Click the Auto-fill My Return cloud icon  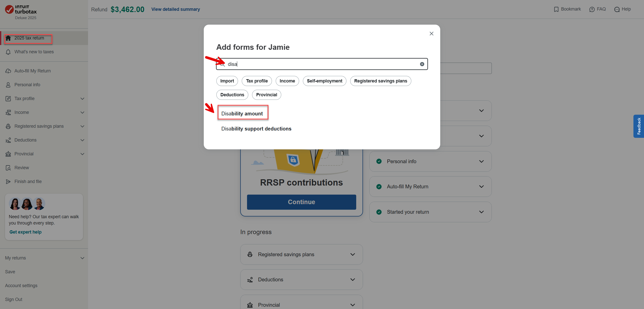click(x=8, y=71)
